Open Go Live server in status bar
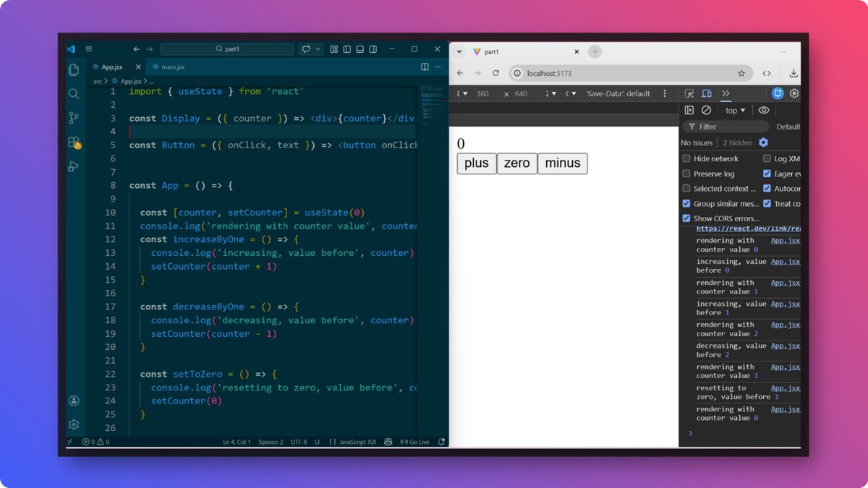868x488 pixels. click(414, 442)
